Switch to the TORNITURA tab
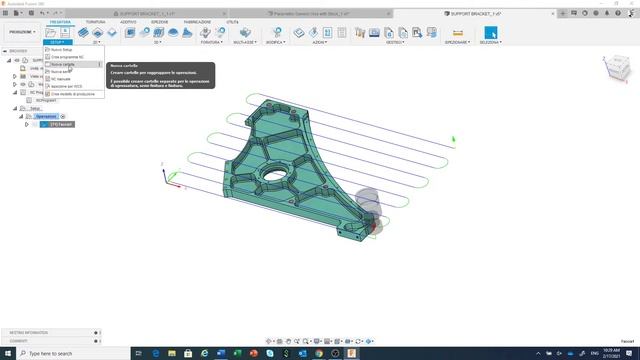 (96, 22)
